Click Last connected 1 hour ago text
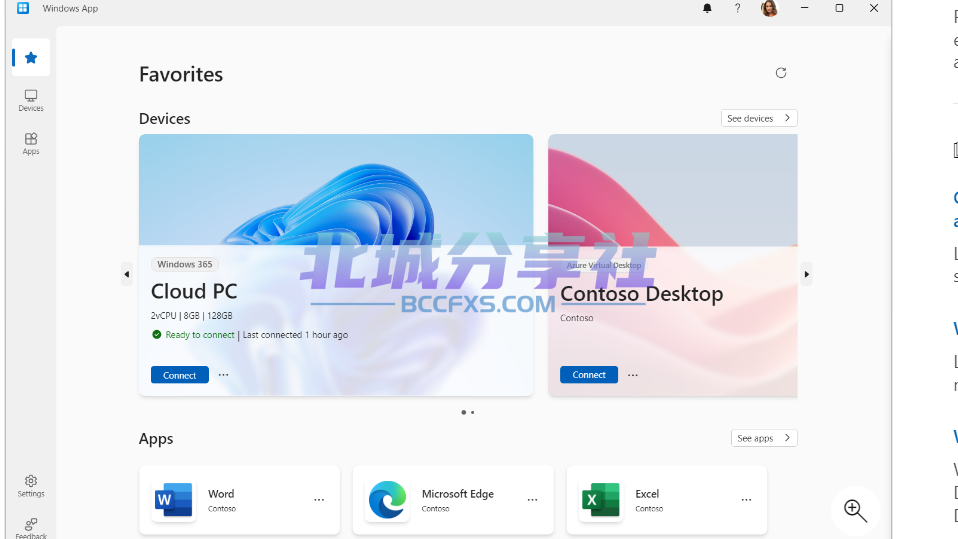Image resolution: width=958 pixels, height=539 pixels. [295, 335]
